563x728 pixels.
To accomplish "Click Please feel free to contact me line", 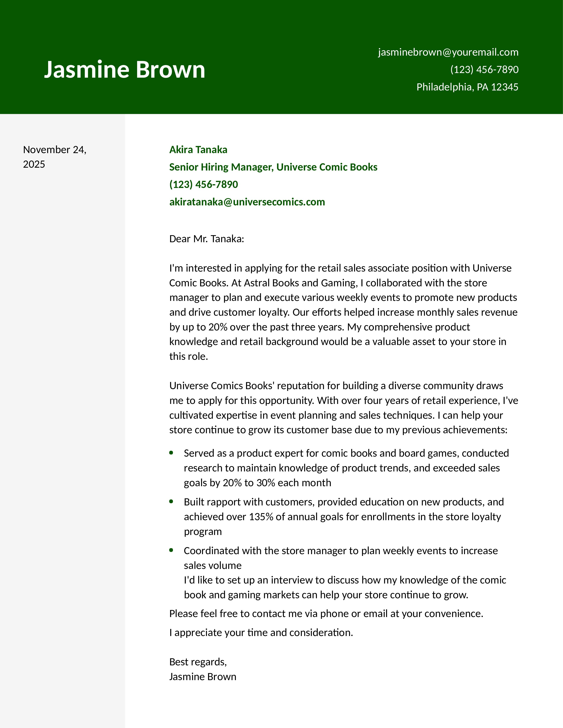I will click(x=326, y=614).
